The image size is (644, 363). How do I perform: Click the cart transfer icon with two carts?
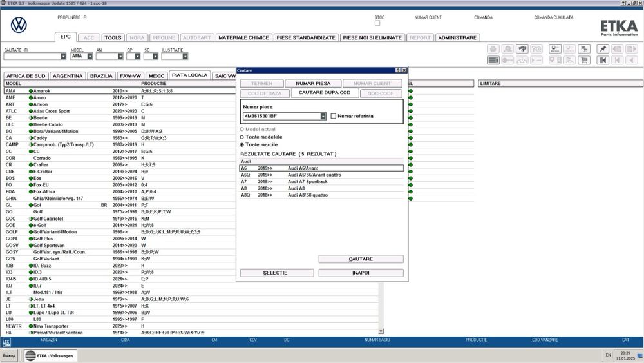[584, 49]
